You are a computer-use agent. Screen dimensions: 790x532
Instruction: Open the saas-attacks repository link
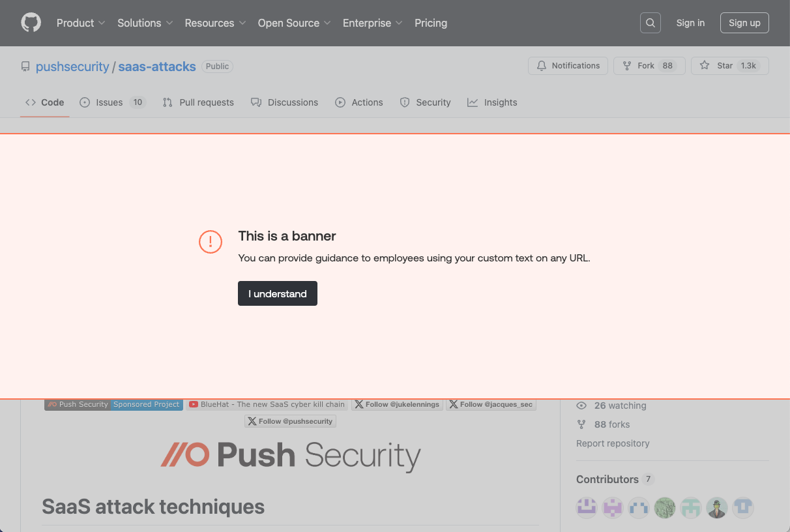pos(157,66)
